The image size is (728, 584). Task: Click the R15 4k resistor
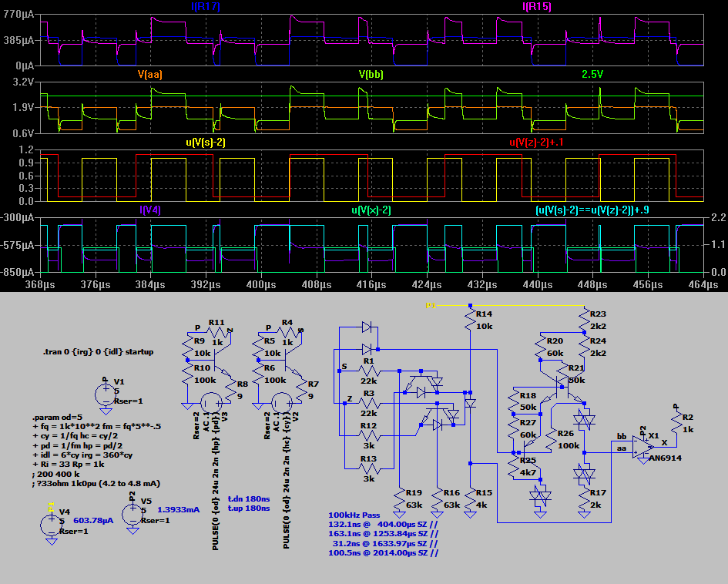point(469,499)
